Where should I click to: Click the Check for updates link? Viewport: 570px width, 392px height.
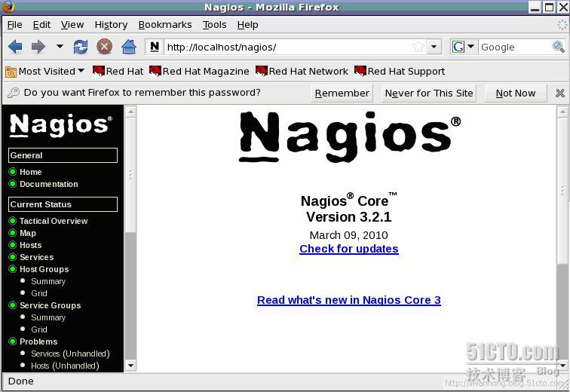point(348,249)
